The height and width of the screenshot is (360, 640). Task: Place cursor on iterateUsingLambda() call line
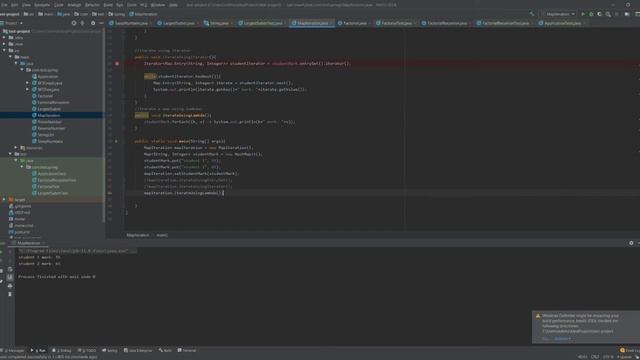tap(184, 193)
